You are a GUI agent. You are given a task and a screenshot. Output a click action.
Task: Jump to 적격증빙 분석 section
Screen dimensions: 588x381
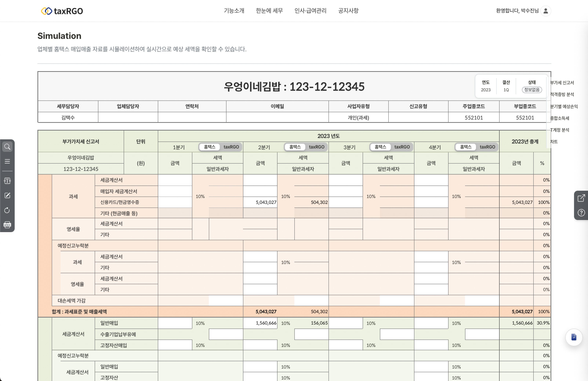tap(562, 94)
